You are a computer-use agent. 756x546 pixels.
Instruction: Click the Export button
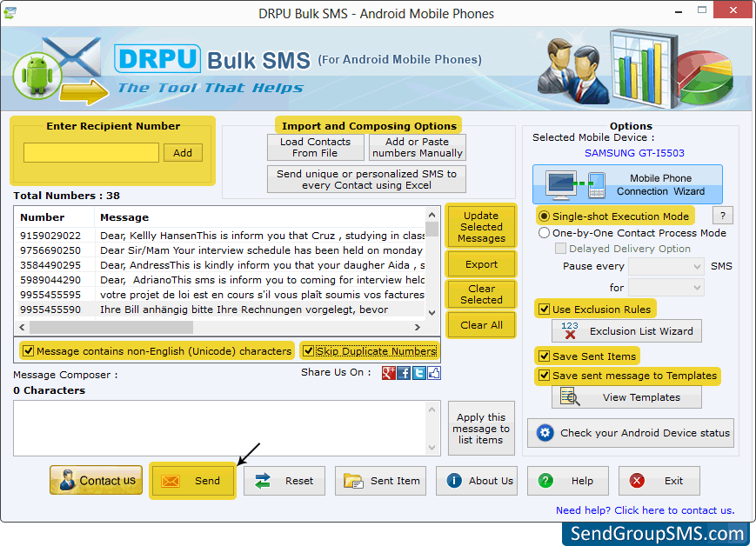(481, 264)
